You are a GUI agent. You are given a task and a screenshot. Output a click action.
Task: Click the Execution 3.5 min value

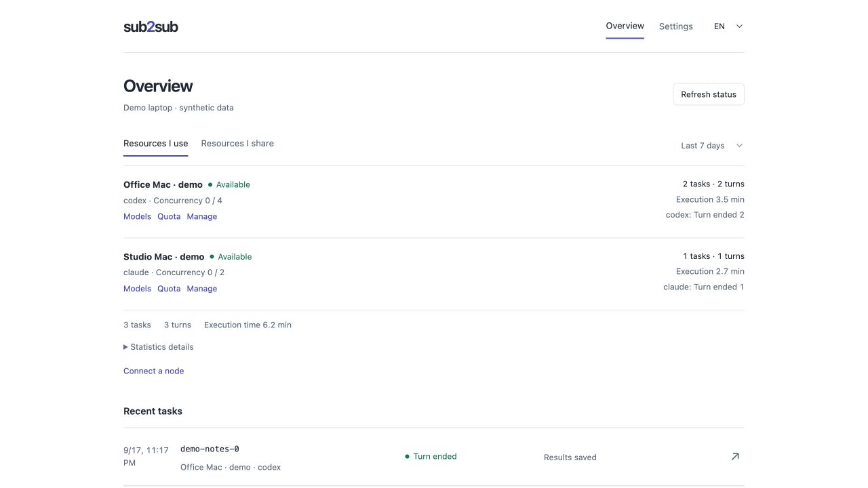tap(710, 200)
